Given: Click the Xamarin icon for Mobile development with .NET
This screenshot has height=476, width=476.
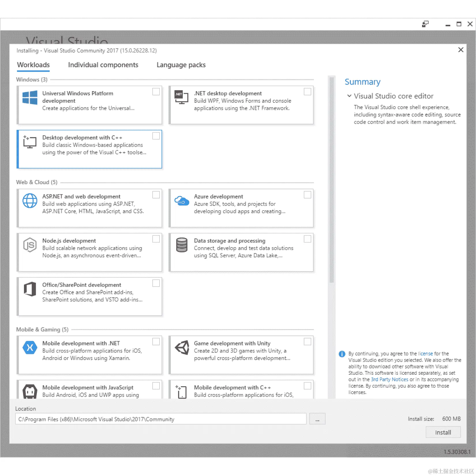Looking at the screenshot, I should click(30, 348).
